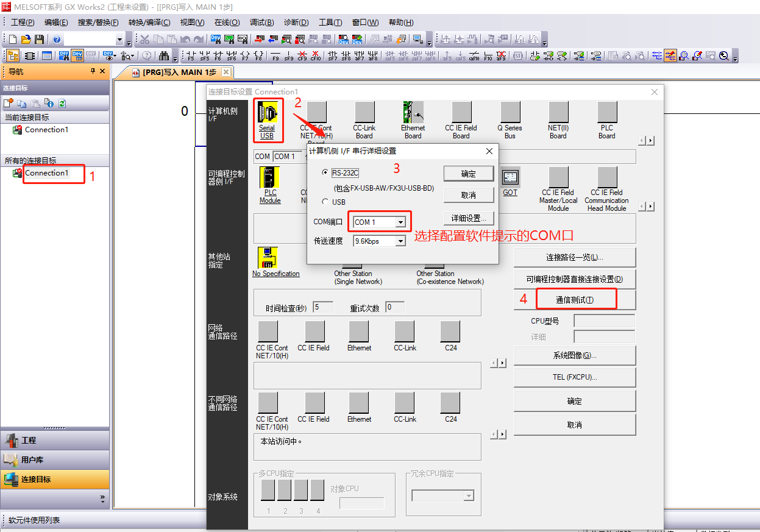760x532 pixels.
Task: Click the TEL (FXCPU)... button
Action: click(x=575, y=377)
